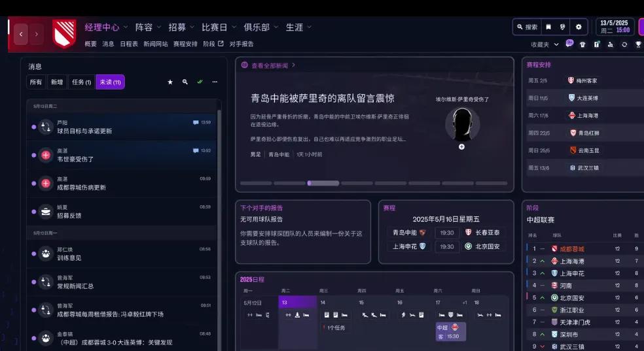
Task: Open the 日程表 submenu item
Action: coord(129,44)
